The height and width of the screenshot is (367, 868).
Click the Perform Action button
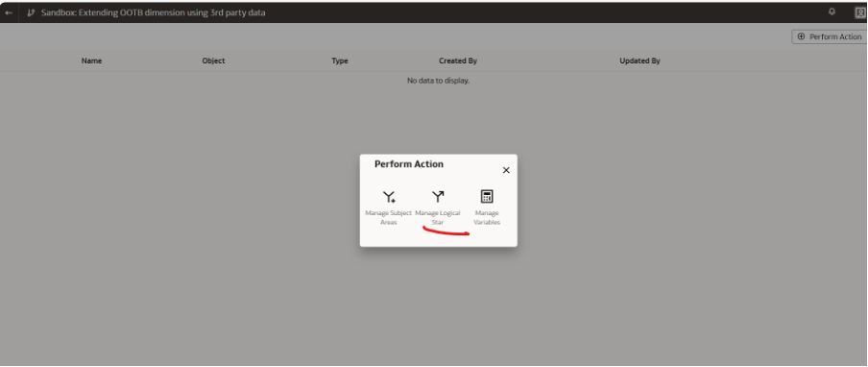[x=829, y=37]
